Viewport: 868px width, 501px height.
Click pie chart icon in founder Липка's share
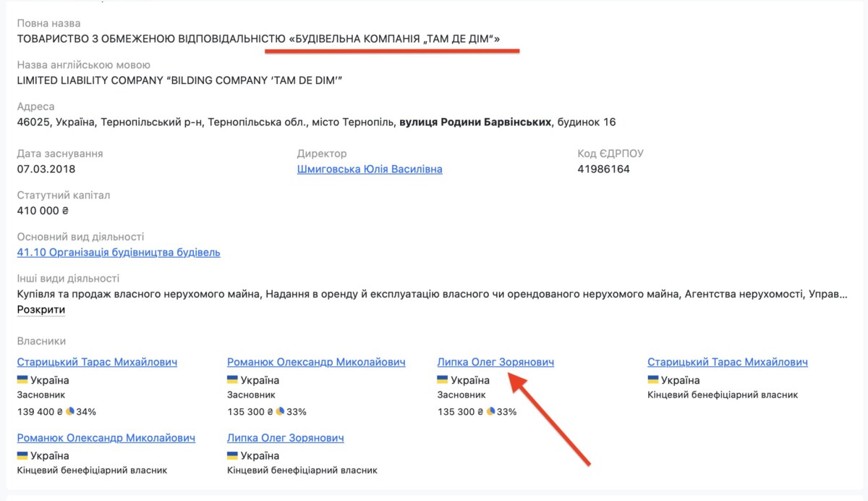pos(491,411)
